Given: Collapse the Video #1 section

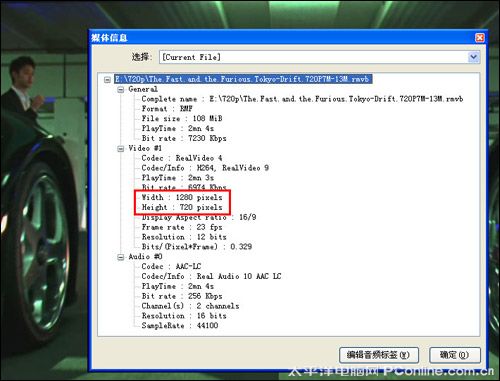Looking at the screenshot, I should (121, 149).
